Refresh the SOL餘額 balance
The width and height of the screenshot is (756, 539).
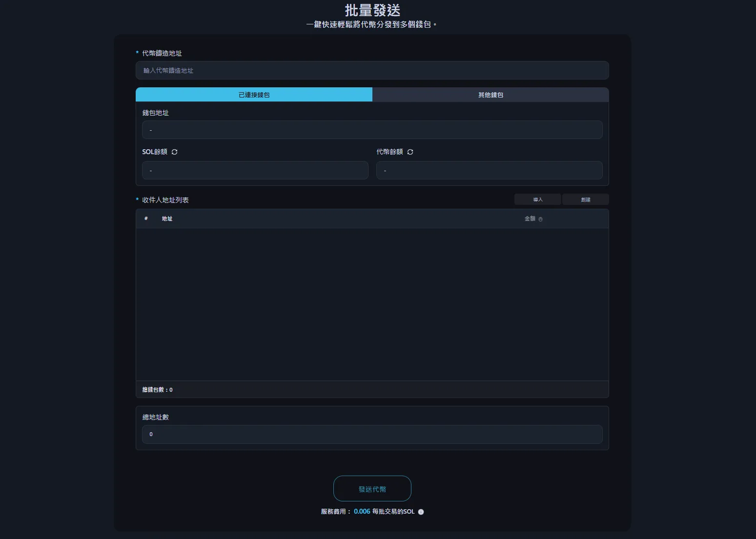174,152
